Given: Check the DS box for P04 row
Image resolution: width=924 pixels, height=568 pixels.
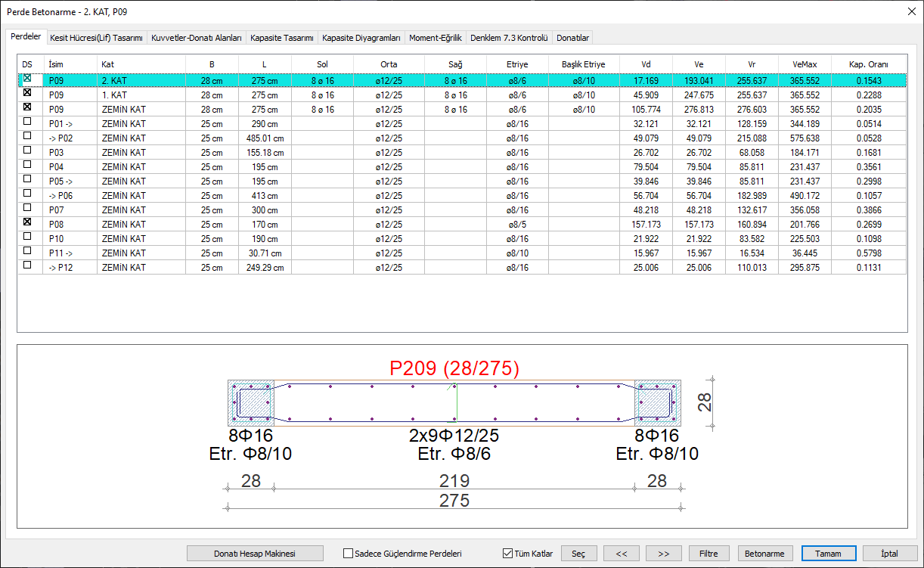Looking at the screenshot, I should coord(27,164).
